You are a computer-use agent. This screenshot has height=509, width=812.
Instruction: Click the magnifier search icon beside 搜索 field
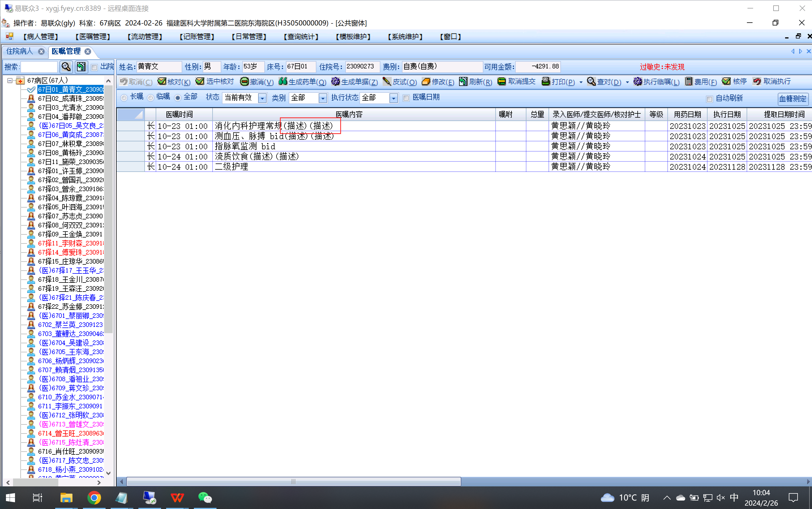66,67
